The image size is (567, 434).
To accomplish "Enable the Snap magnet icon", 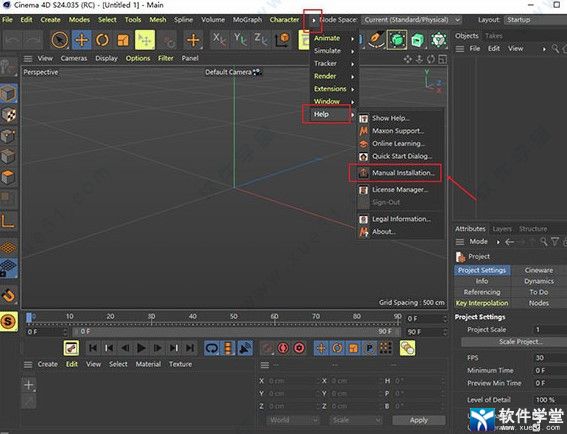I will click(x=9, y=295).
